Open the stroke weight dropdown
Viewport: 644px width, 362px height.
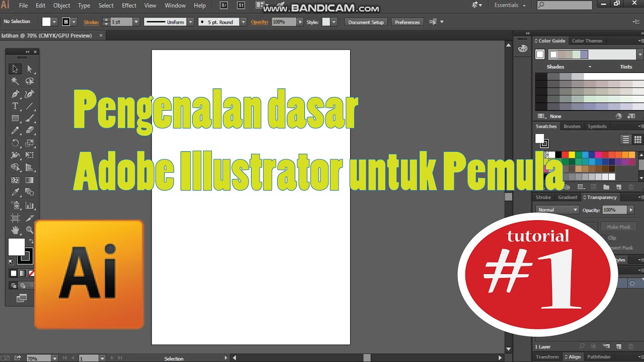tap(136, 22)
